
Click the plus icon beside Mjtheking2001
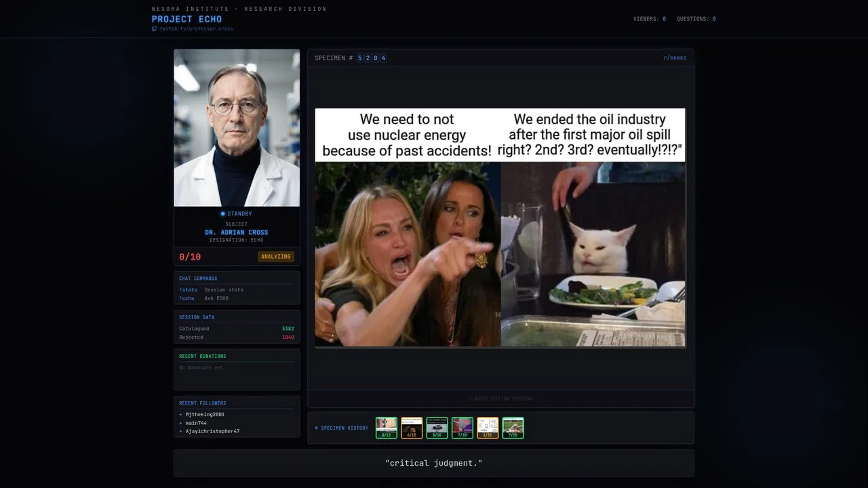(180, 414)
